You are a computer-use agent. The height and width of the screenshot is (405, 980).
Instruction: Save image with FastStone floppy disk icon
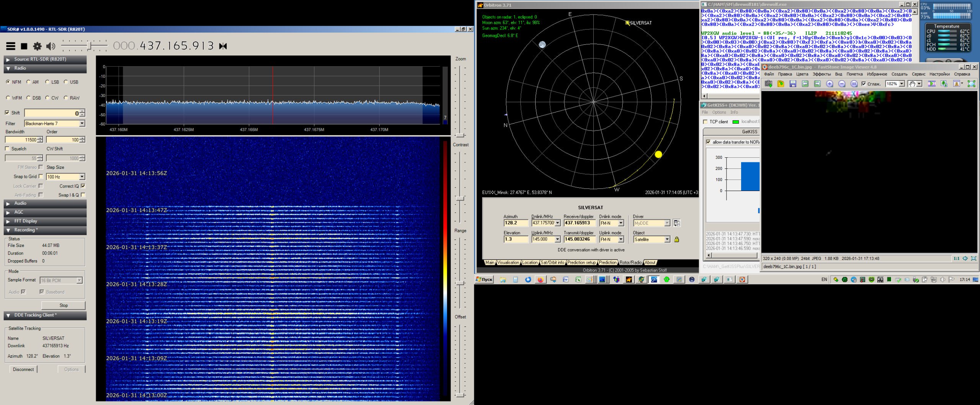click(793, 84)
